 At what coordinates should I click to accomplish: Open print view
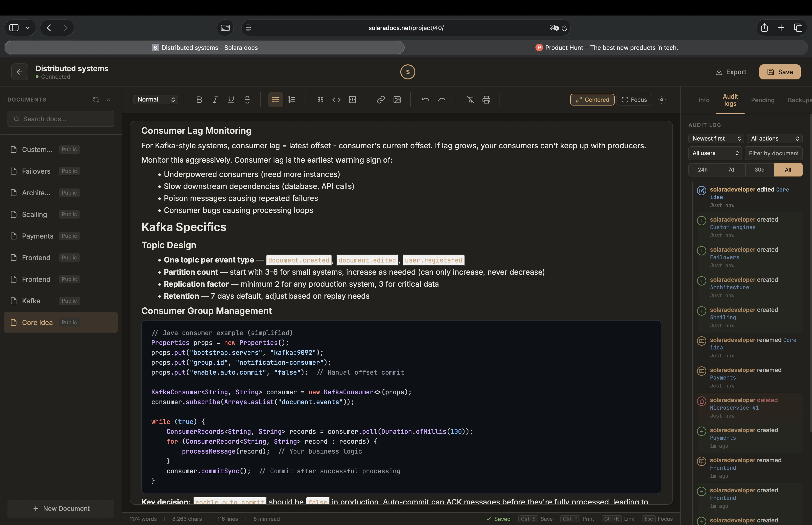click(x=486, y=100)
